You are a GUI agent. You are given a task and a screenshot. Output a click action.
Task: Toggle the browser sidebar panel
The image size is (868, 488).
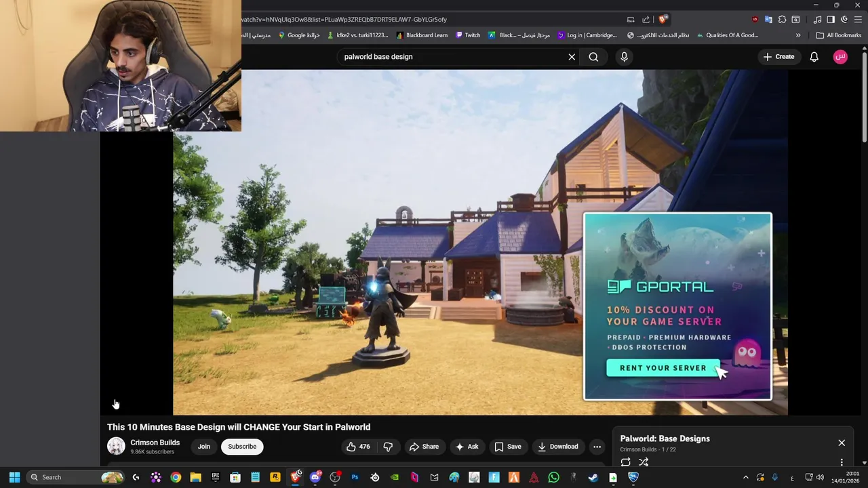pos(831,20)
